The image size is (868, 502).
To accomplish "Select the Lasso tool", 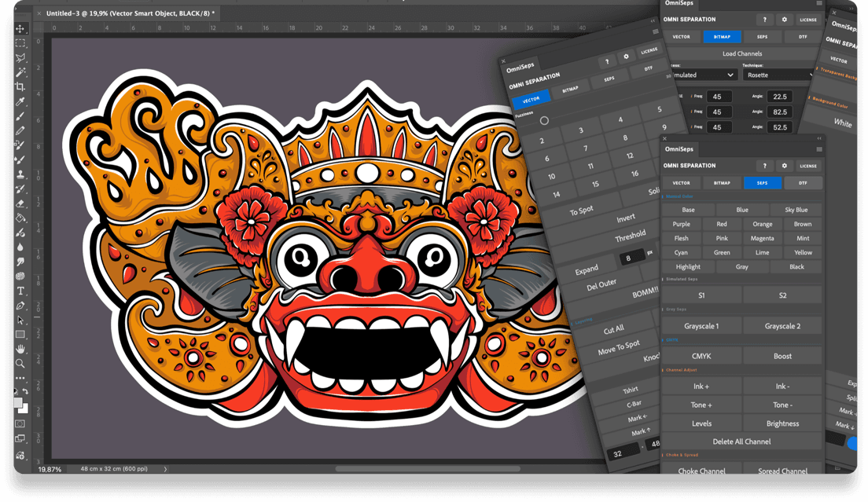I will (20, 57).
